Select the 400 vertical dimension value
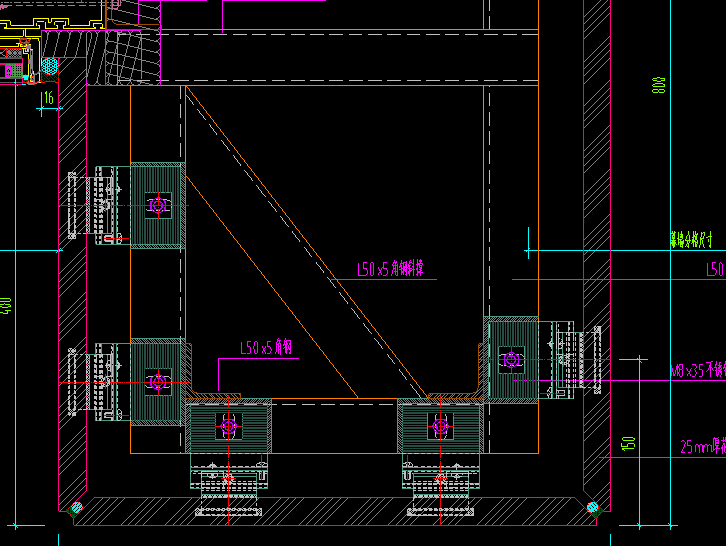This screenshot has width=726, height=546. click(6, 306)
